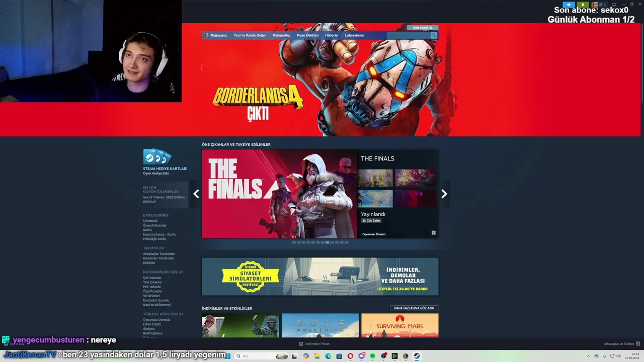
Task: Open Surviving Mars sale capsule
Action: pyautogui.click(x=400, y=326)
